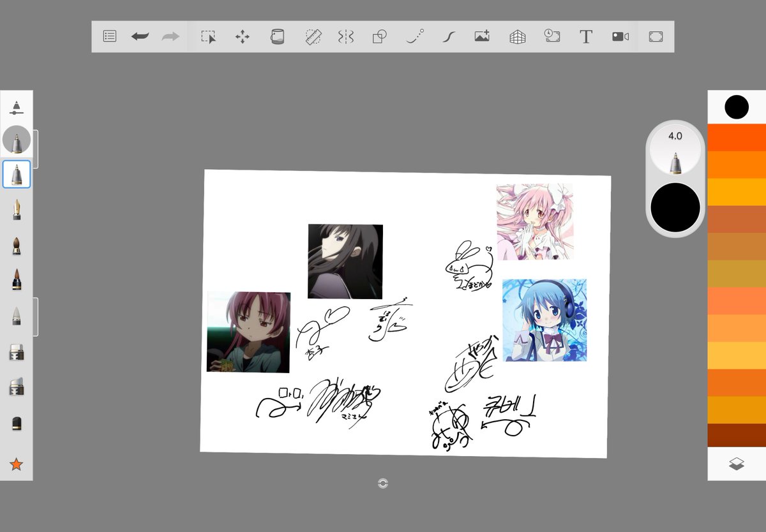This screenshot has width=766, height=532.
Task: Select the highlighted pencil brush
Action: (x=17, y=174)
